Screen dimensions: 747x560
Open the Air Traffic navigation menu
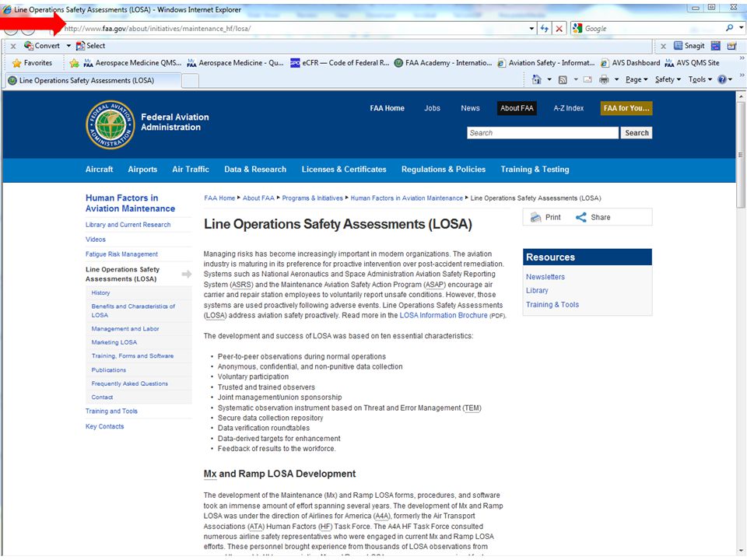(x=191, y=170)
